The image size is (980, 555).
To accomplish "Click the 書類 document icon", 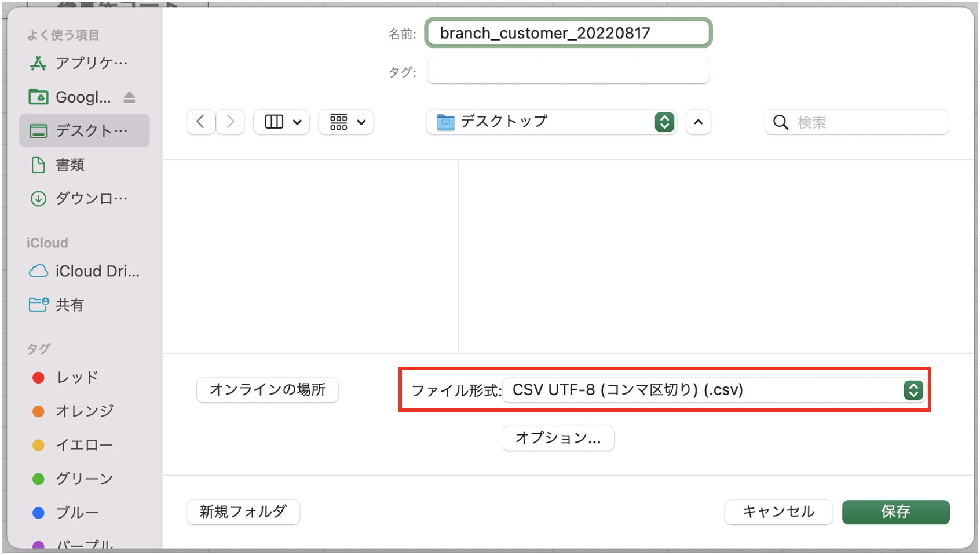I will [x=38, y=165].
